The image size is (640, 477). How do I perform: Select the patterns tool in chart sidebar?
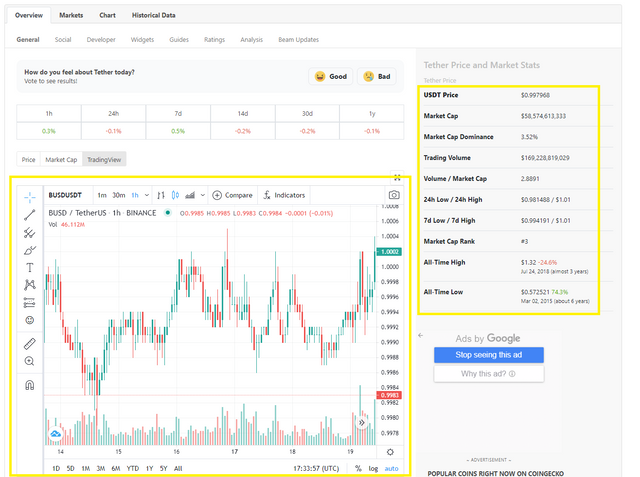tap(29, 285)
